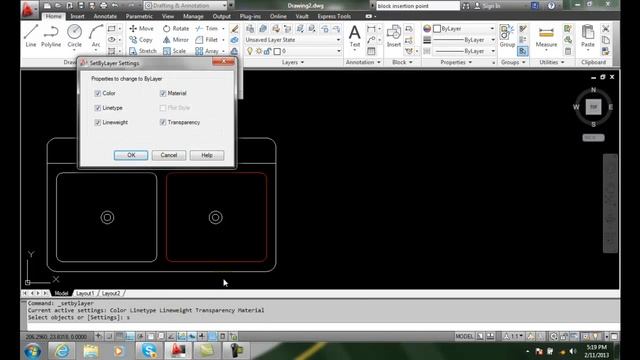Activate the Scale command
The image size is (640, 360).
coord(175,51)
